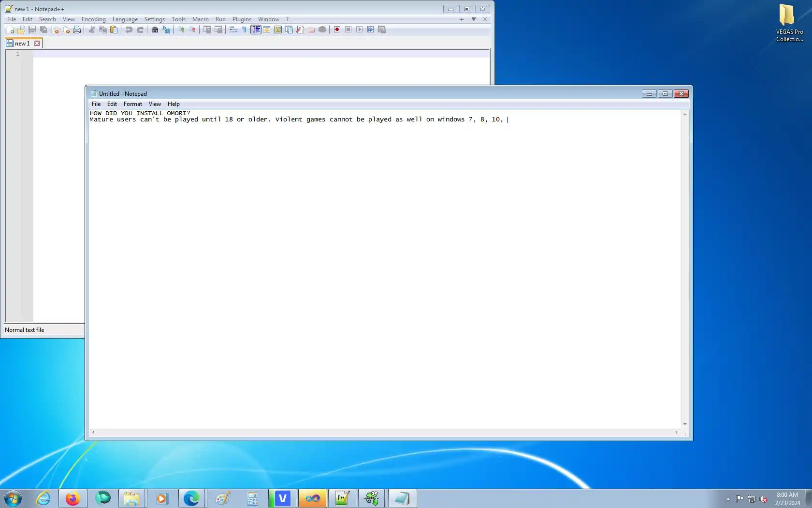Save the file using Notepad++ toolbar
812x508 pixels.
pos(32,30)
